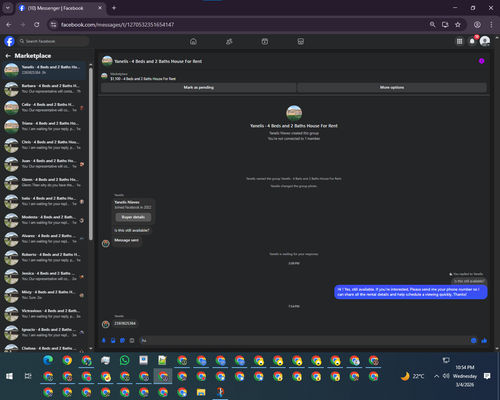Open the Juan conversation in the list
The width and height of the screenshot is (500, 400).
coord(44,164)
